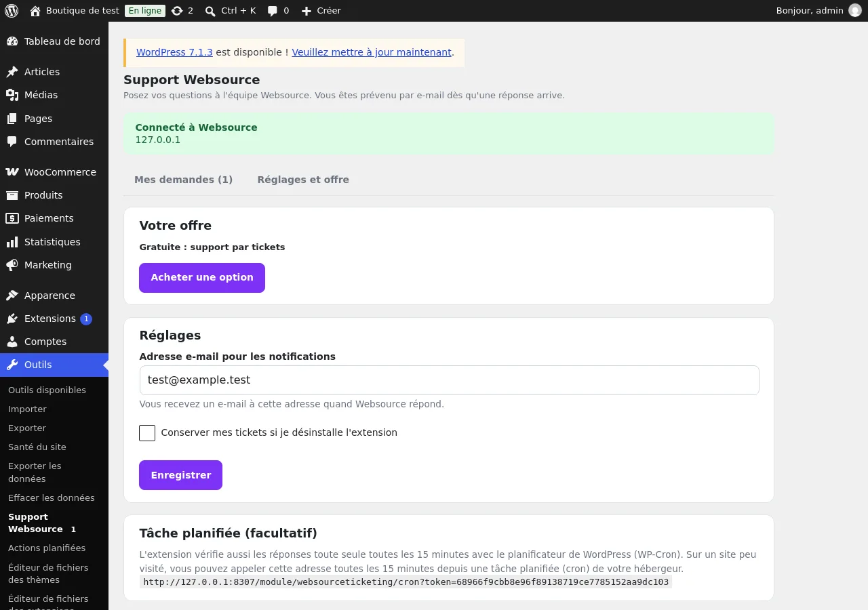Open Outils disponibles submenu item

(47, 390)
